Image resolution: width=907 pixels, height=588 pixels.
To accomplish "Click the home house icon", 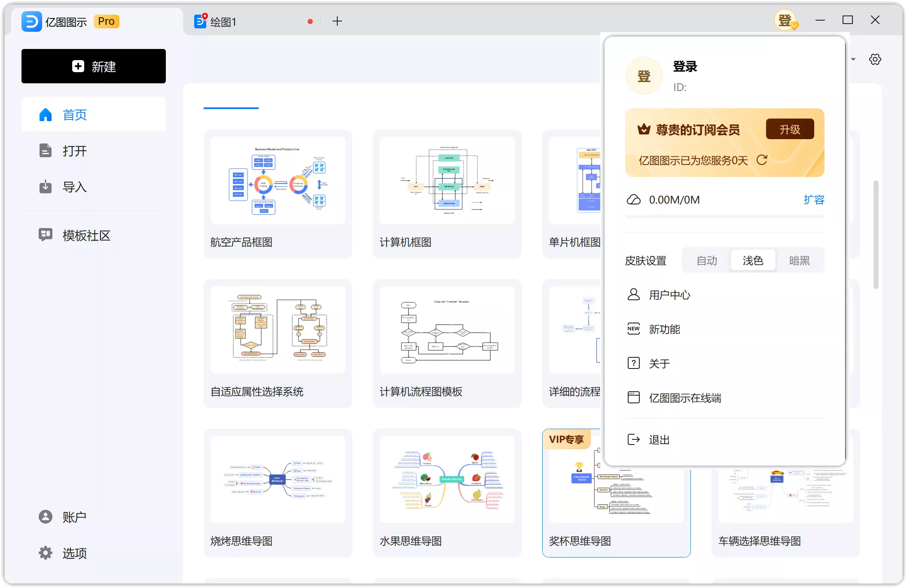I will coord(45,115).
